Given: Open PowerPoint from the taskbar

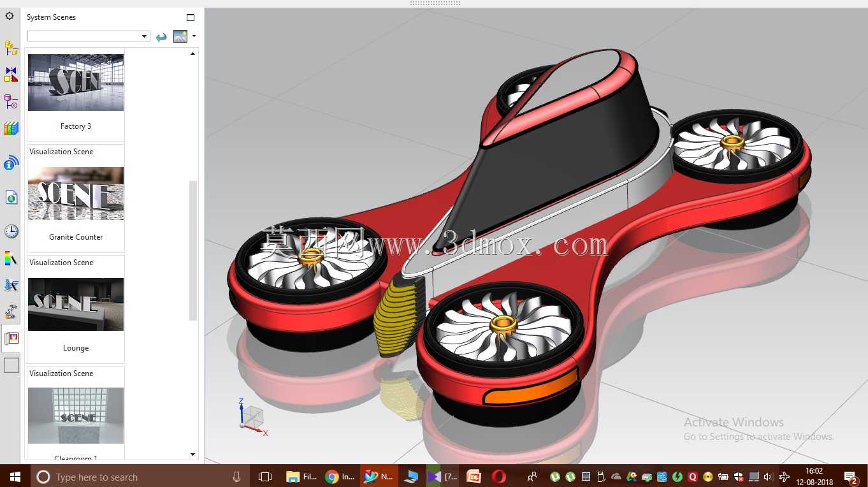Looking at the screenshot, I should pos(474,476).
